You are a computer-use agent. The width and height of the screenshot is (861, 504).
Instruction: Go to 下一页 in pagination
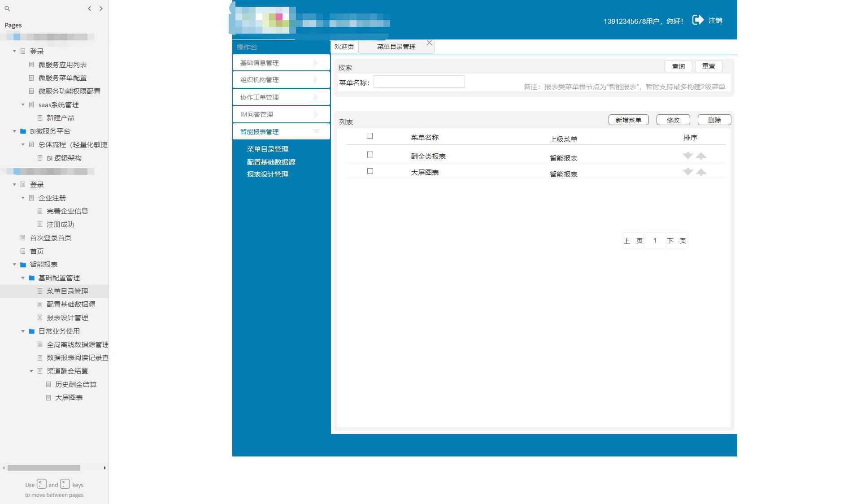677,241
